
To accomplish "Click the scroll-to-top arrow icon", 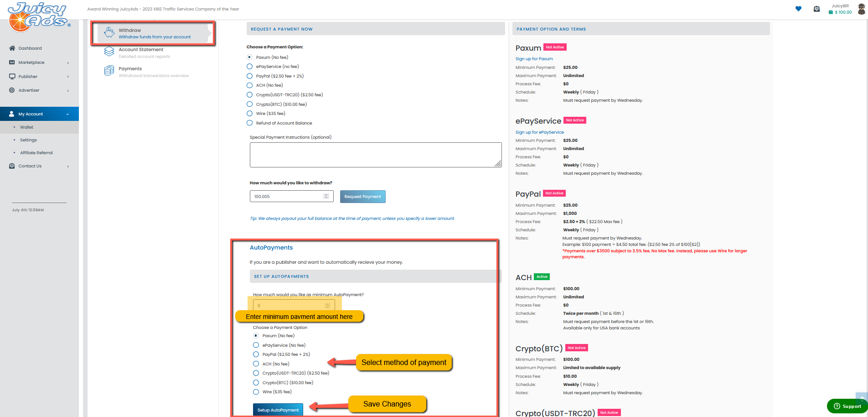I will pyautogui.click(x=862, y=398).
